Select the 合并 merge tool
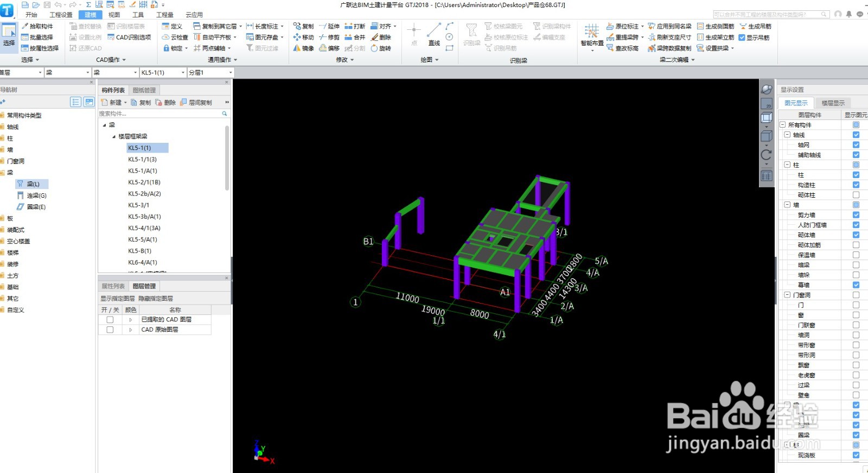The height and width of the screenshot is (473, 868). (355, 37)
